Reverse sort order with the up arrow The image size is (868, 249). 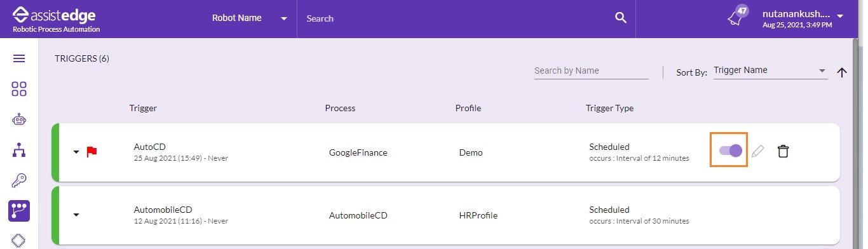pyautogui.click(x=842, y=72)
